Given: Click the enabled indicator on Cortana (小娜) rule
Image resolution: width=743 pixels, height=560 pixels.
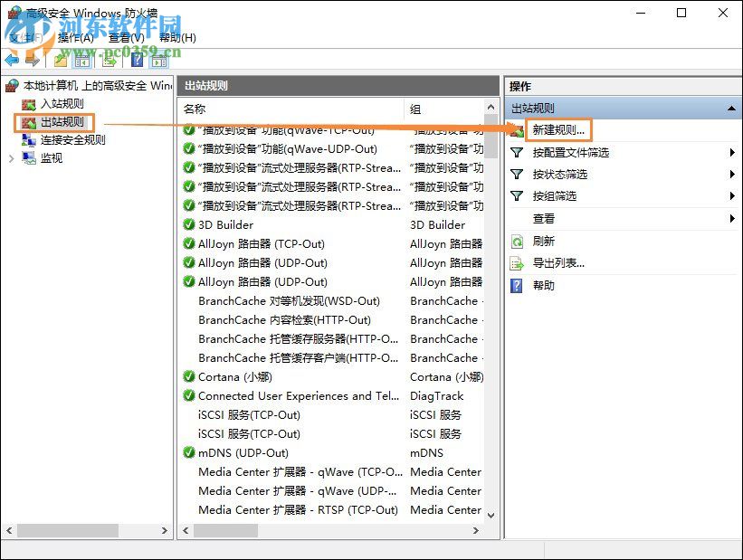Looking at the screenshot, I should (x=187, y=376).
